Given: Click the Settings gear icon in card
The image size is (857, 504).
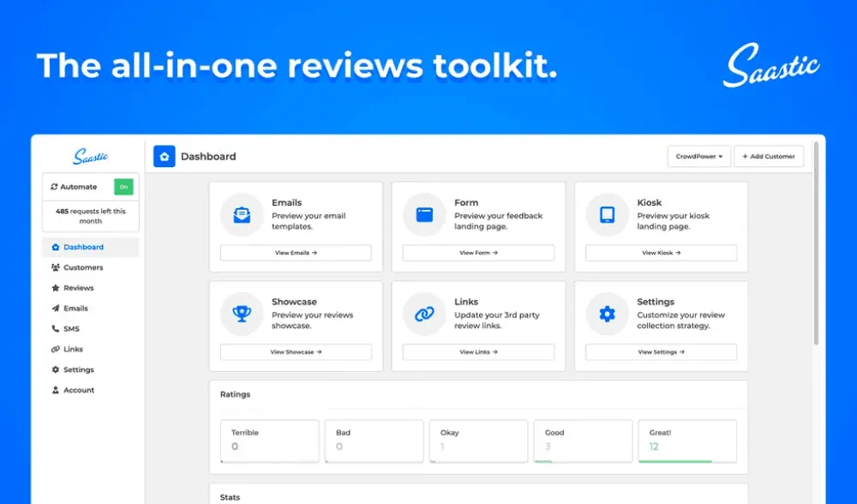Looking at the screenshot, I should click(x=607, y=314).
